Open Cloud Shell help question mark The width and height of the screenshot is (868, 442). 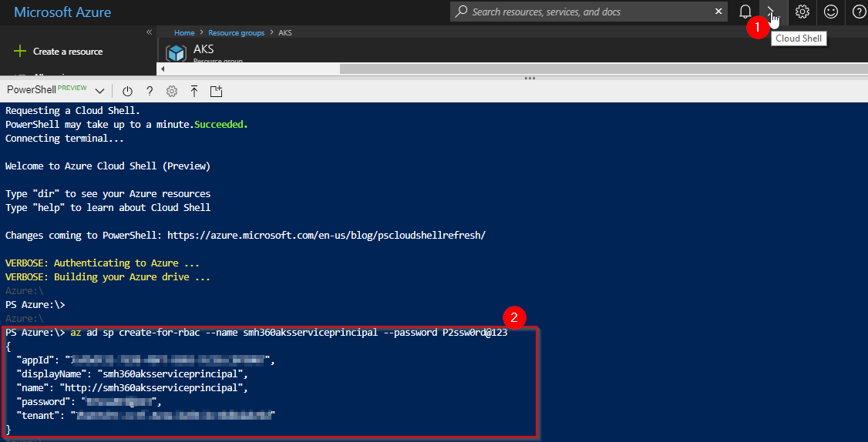click(150, 92)
